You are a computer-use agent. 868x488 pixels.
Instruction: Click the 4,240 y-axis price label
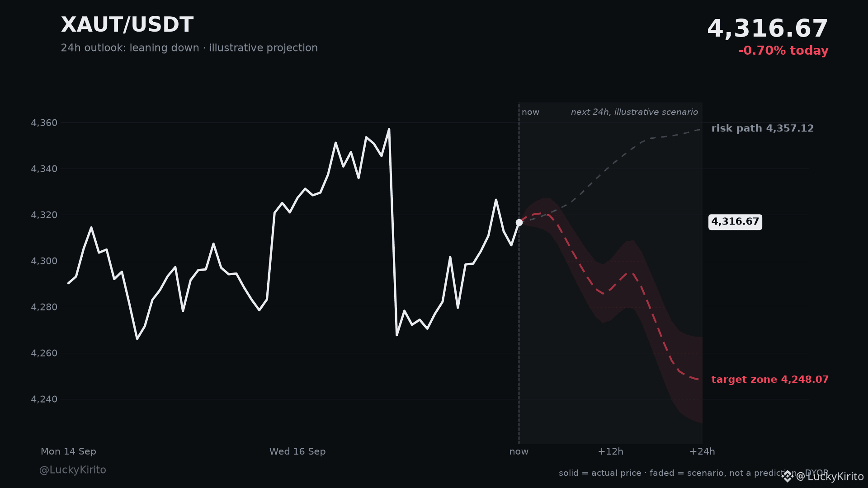point(44,399)
